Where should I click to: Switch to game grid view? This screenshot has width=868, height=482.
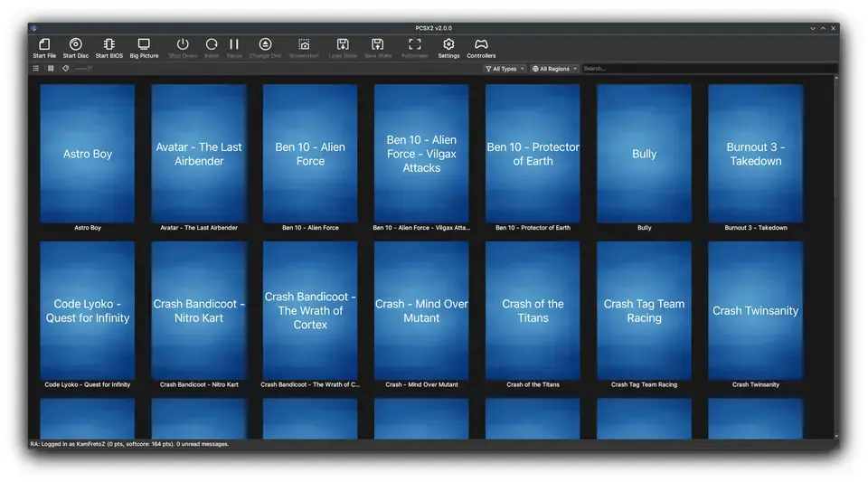[51, 69]
